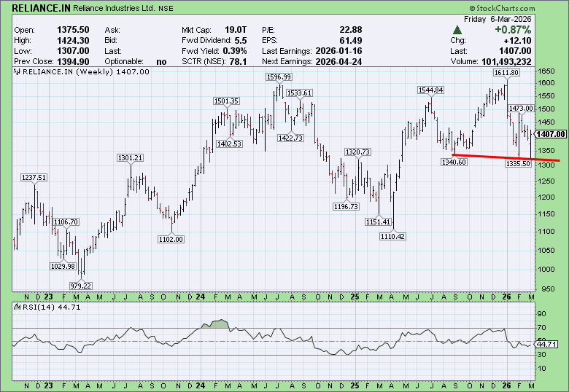The width and height of the screenshot is (569, 392).
Task: Click the RSI 70 level label
Action: 541,327
